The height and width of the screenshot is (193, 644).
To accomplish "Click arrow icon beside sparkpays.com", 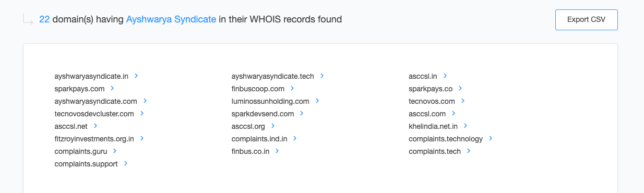I will (x=112, y=88).
